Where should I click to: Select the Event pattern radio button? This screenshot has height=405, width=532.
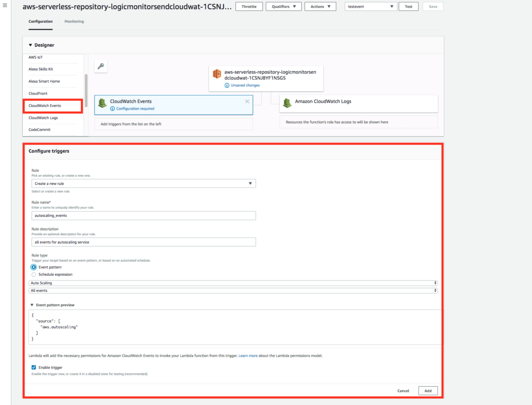pos(33,267)
